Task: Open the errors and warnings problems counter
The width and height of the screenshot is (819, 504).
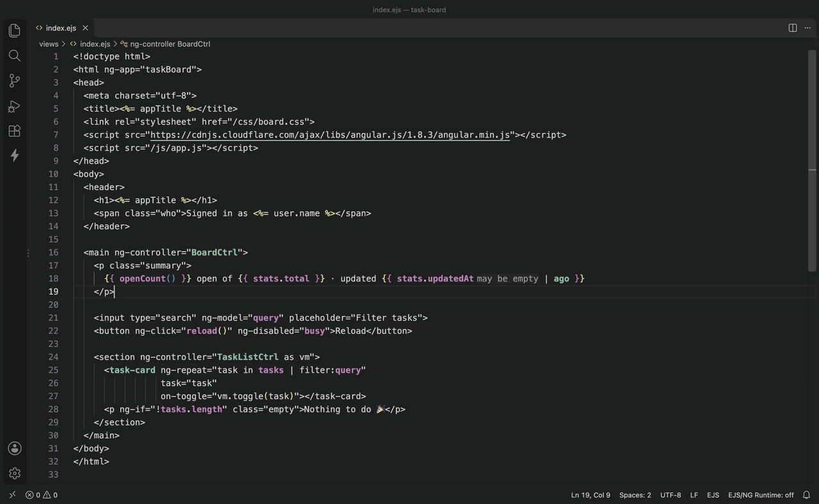Action: 42,495
